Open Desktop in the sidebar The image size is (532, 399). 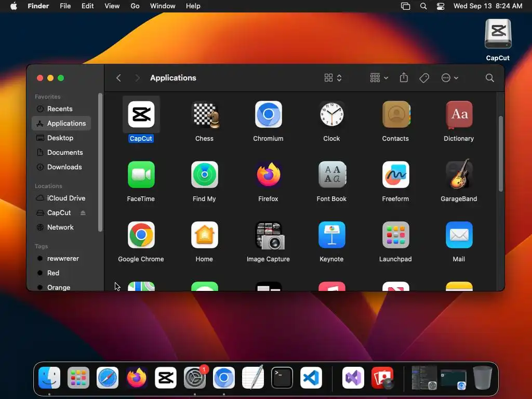coord(61,138)
